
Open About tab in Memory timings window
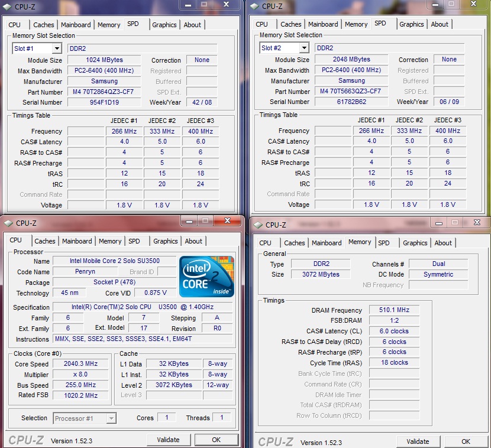(443, 243)
